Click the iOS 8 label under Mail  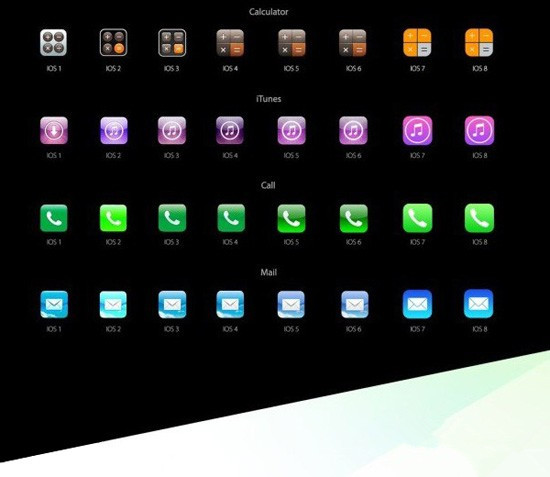coord(479,329)
